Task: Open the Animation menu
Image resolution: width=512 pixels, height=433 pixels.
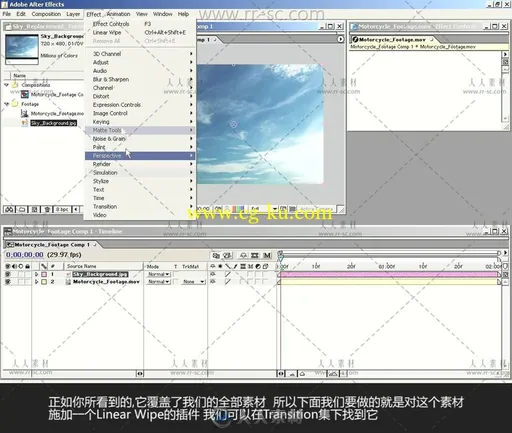Action: pyautogui.click(x=119, y=14)
